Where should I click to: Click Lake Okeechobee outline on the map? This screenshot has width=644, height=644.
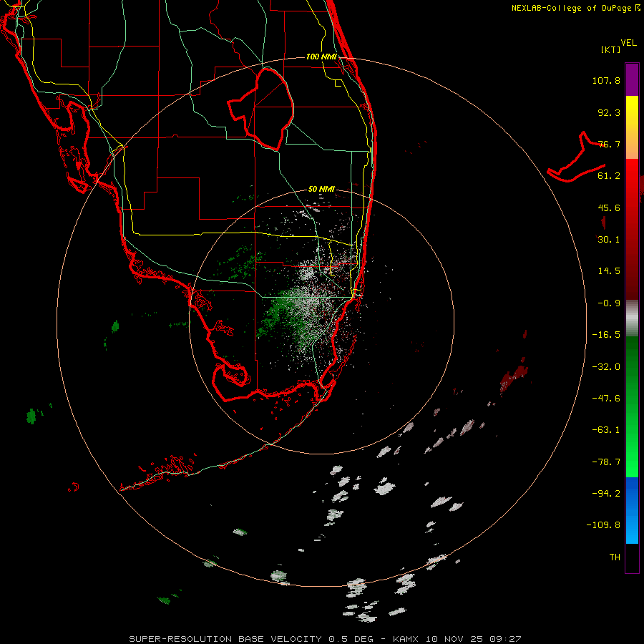261,109
